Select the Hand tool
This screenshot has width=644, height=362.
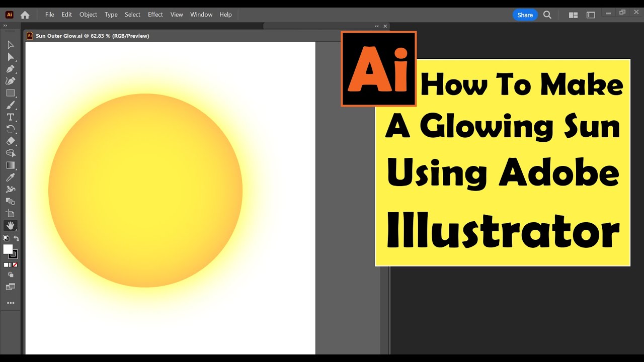11,226
